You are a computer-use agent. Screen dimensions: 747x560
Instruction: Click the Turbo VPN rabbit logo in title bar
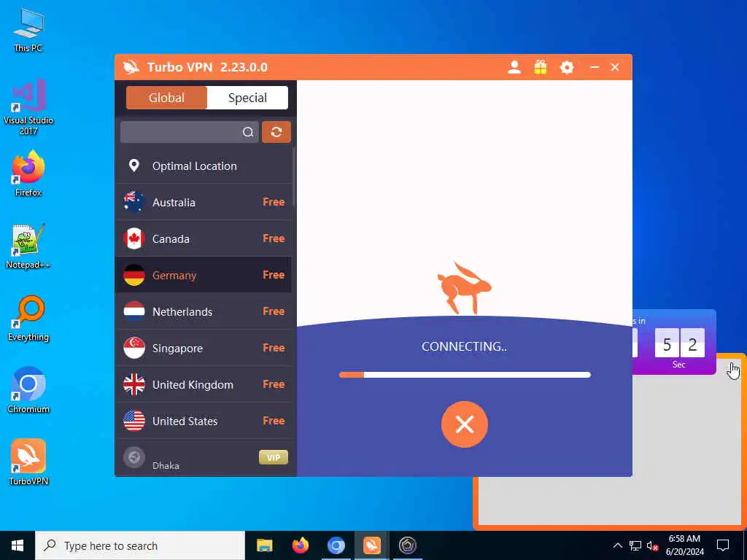pyautogui.click(x=131, y=67)
